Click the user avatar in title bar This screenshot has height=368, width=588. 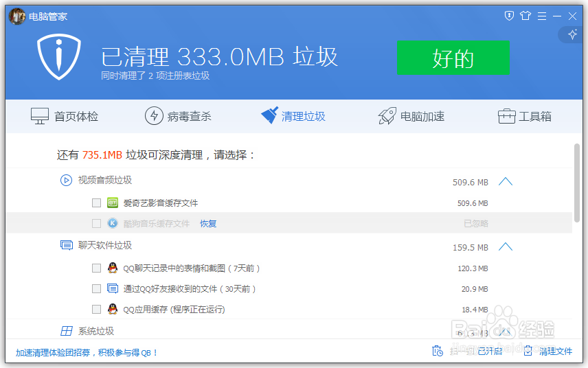click(x=17, y=16)
